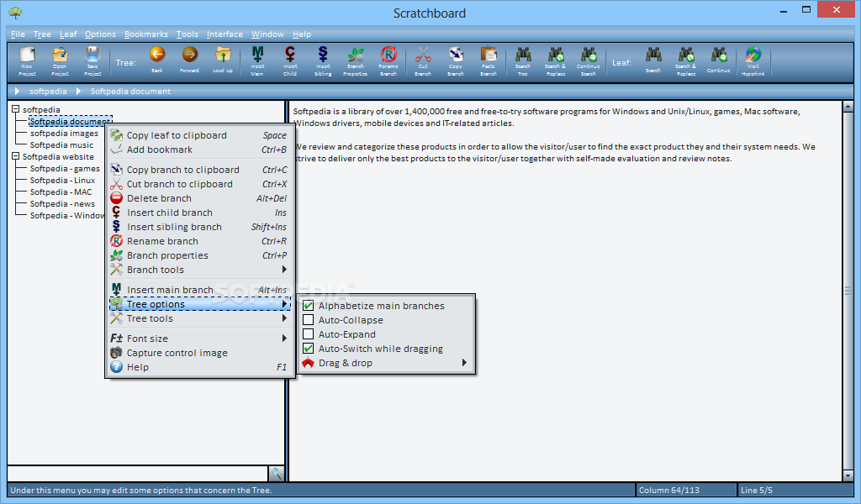Viewport: 861px width, 504px height.
Task: Click breadcrumb arrow before softpedia
Action: (x=17, y=91)
